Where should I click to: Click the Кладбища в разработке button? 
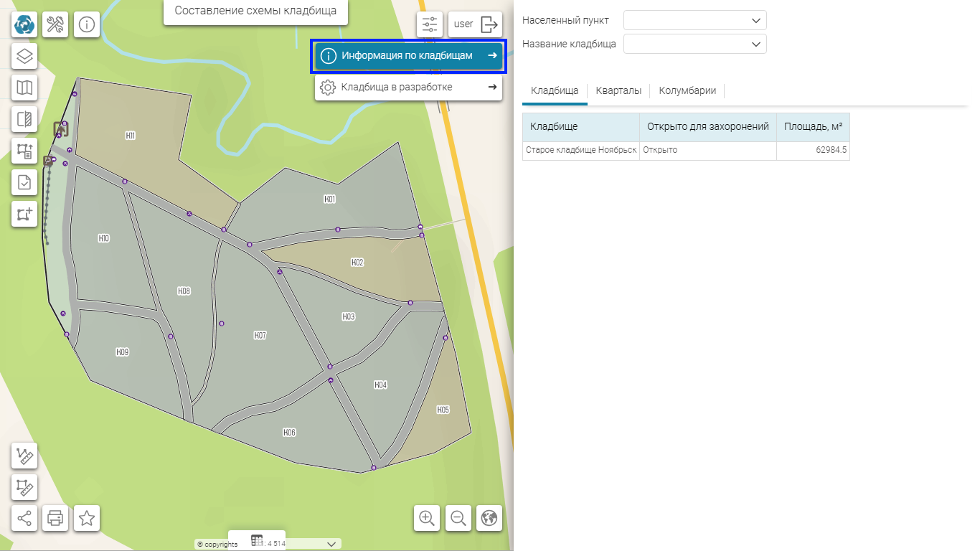click(408, 88)
